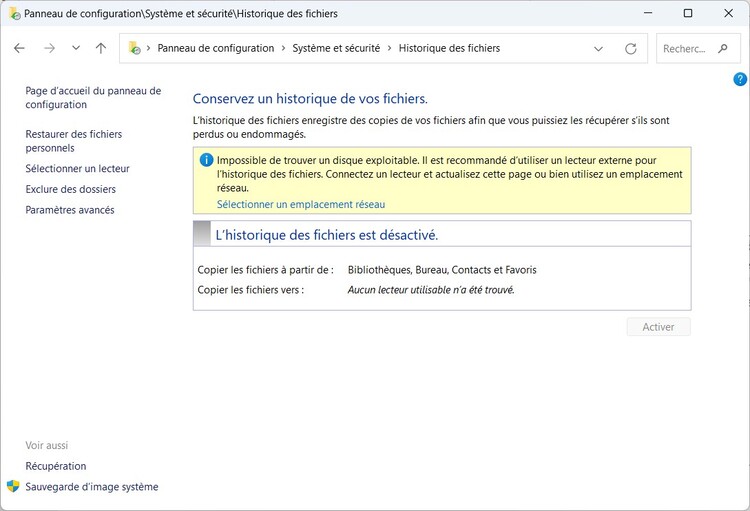Click the blue information icon in warning
The image size is (750, 511).
pos(206,160)
